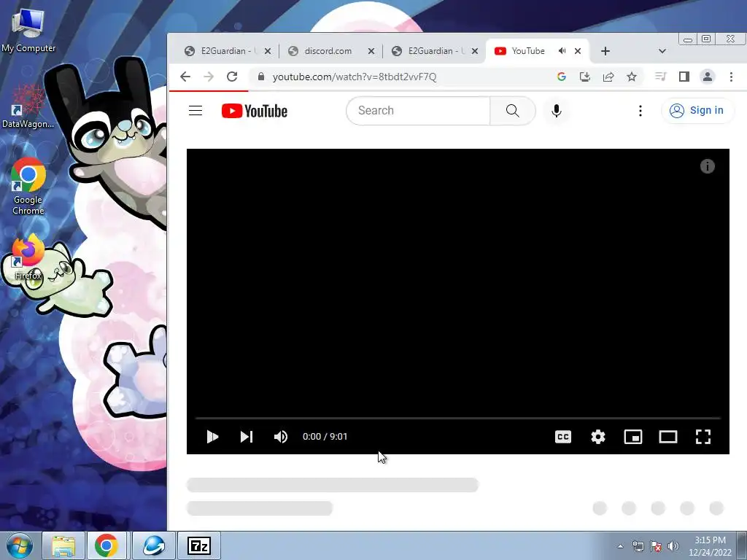Screen dimensions: 747x560
Task: Mute the video volume speaker icon
Action: click(281, 437)
